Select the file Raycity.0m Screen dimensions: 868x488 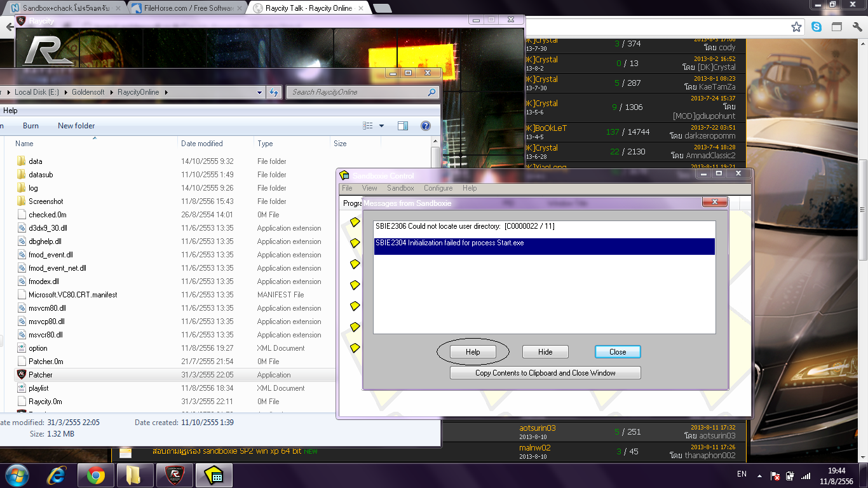pyautogui.click(x=45, y=402)
